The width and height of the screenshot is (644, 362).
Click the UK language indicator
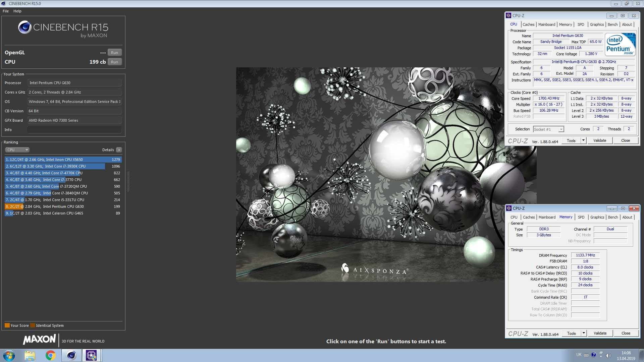[579, 355]
